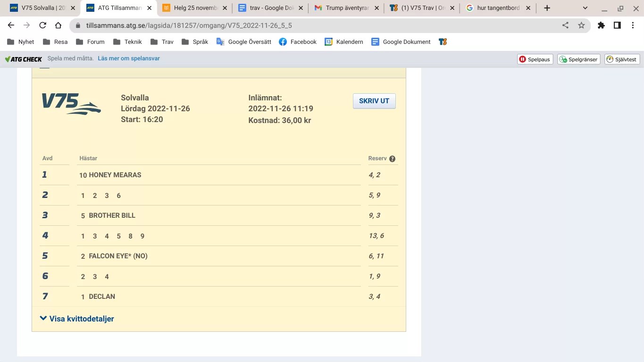Open the Google Översätt bookmark

[x=244, y=42]
